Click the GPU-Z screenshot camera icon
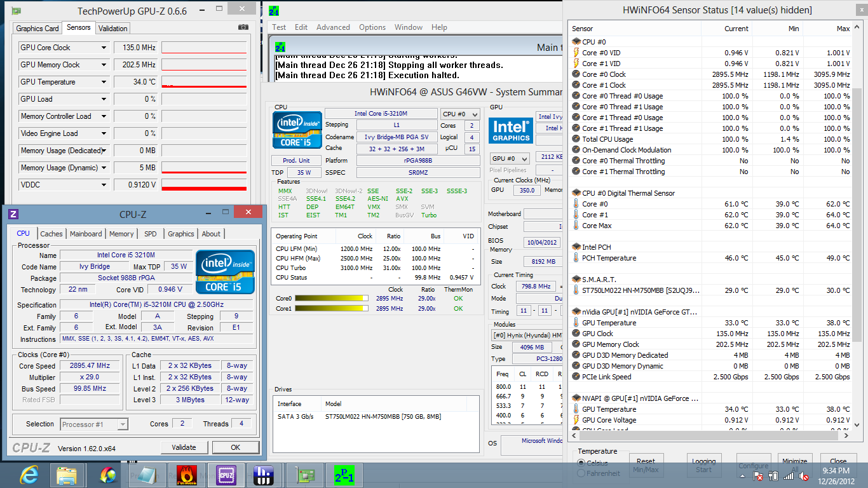This screenshot has height=488, width=868. [243, 27]
